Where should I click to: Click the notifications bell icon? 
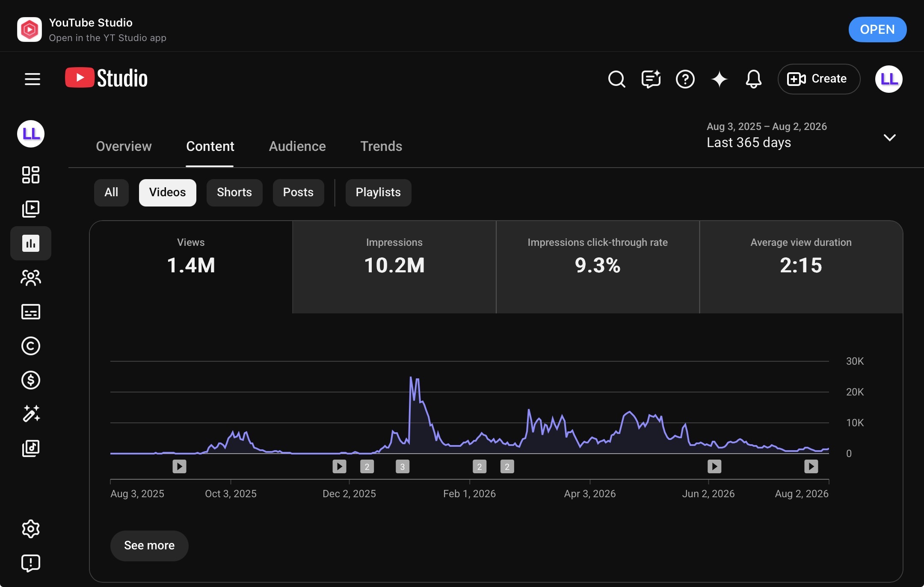754,79
